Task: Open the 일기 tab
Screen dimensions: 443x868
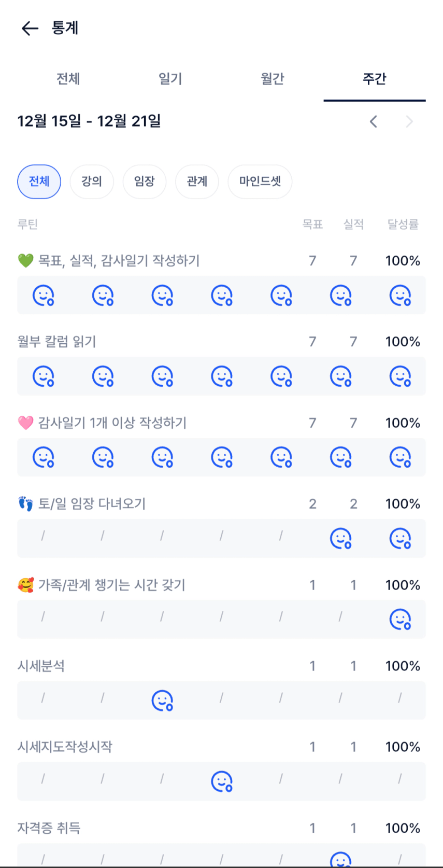Action: pos(170,79)
